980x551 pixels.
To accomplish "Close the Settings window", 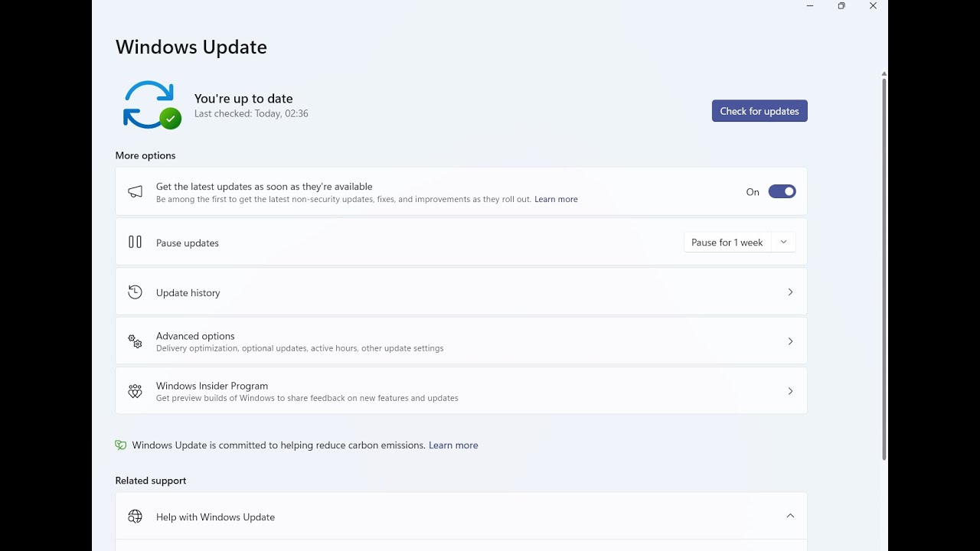I will (x=873, y=6).
